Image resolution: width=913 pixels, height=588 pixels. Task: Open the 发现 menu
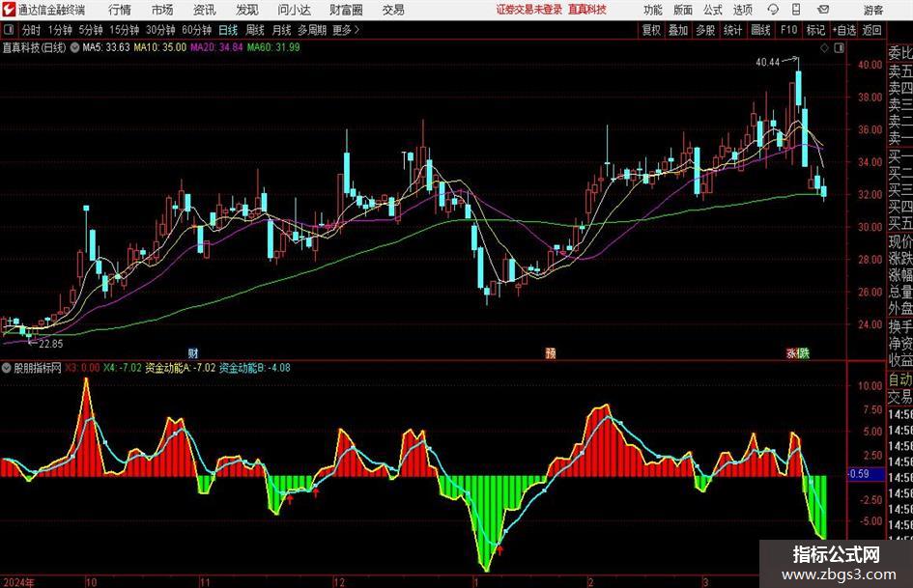coord(247,10)
